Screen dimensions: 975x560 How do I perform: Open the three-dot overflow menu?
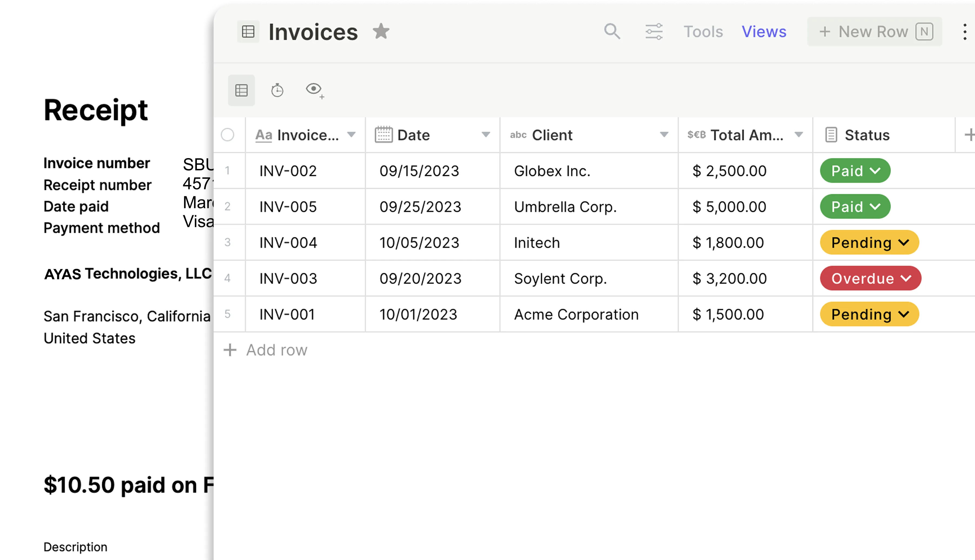point(964,32)
